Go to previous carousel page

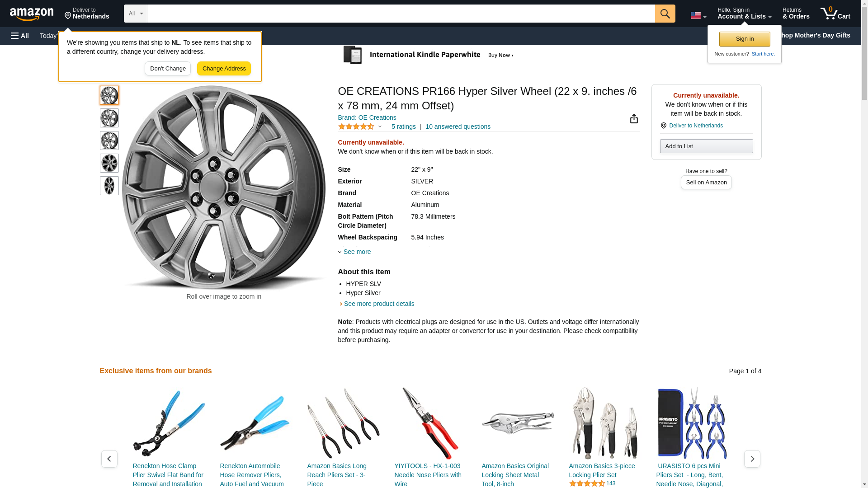pos(109,459)
